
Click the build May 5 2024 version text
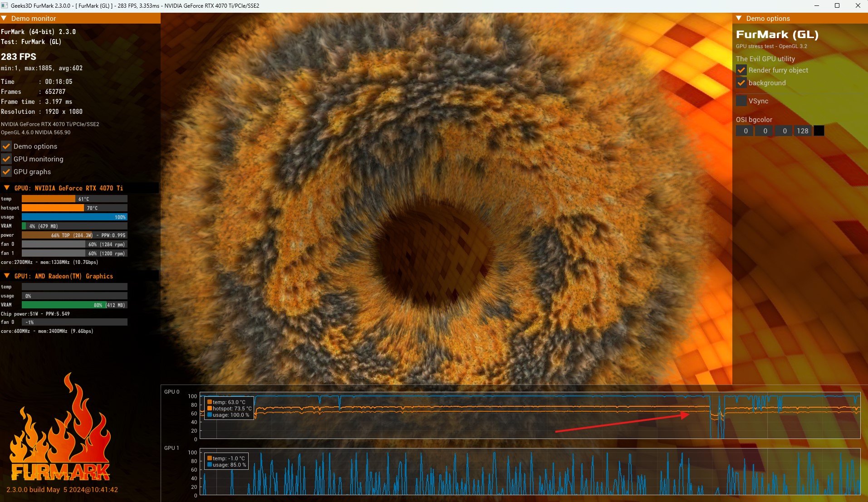[62, 490]
